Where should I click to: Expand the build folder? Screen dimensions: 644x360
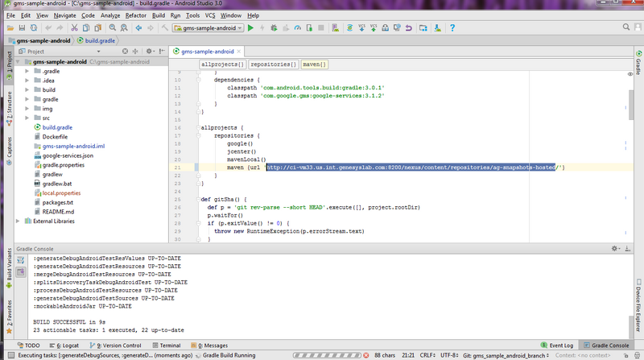point(27,89)
